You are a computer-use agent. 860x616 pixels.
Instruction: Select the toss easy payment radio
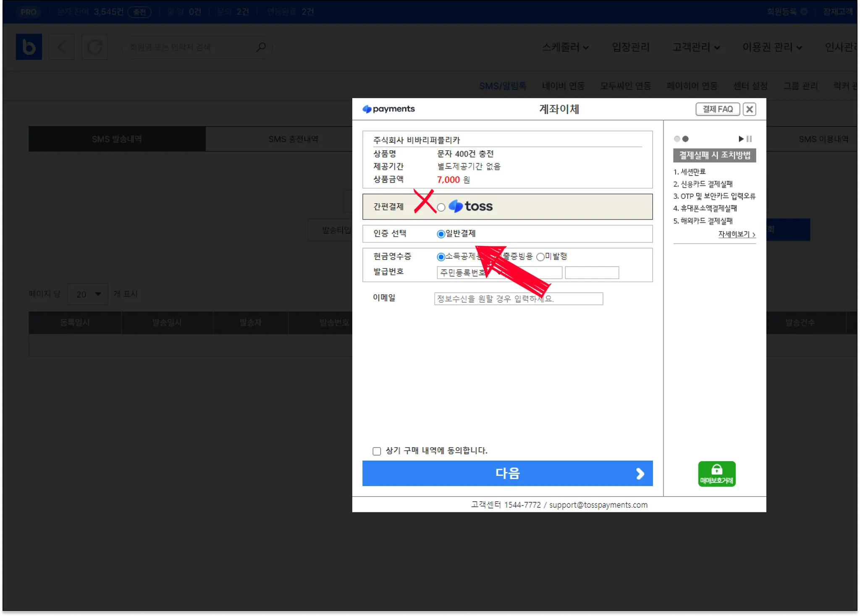(441, 207)
